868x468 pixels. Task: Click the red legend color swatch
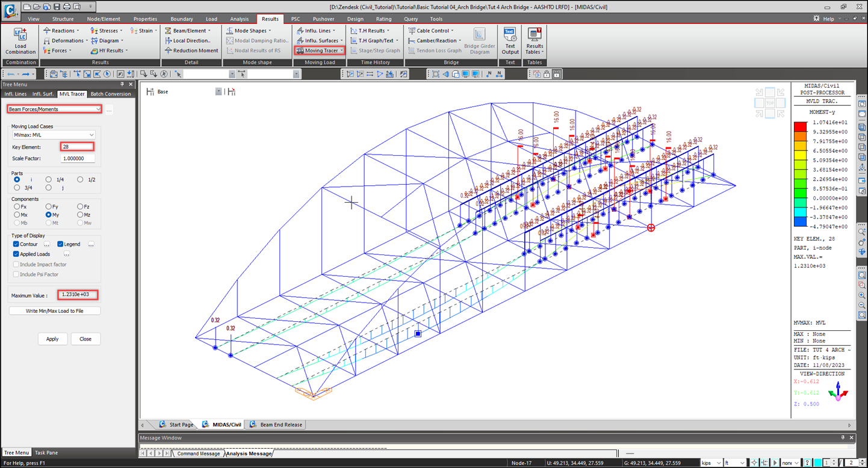[801, 127]
